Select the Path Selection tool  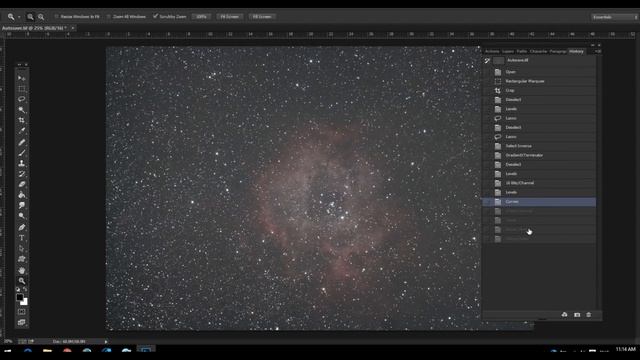[x=22, y=249]
